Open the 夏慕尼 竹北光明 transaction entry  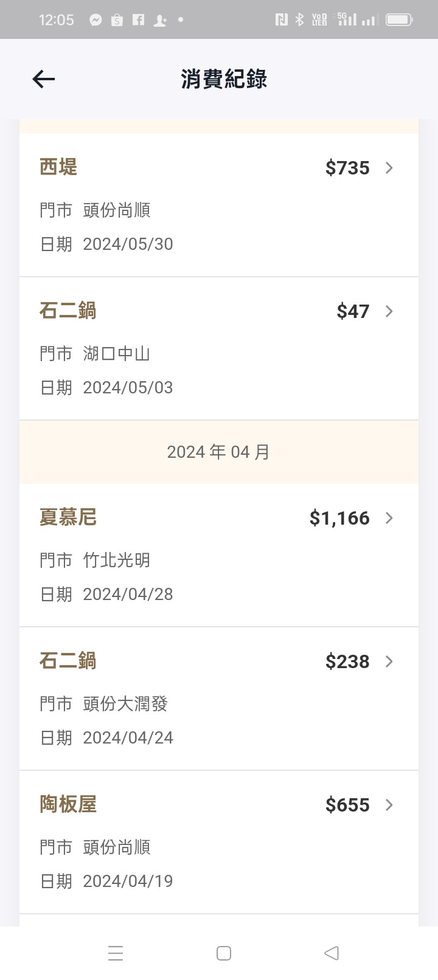coord(219,555)
